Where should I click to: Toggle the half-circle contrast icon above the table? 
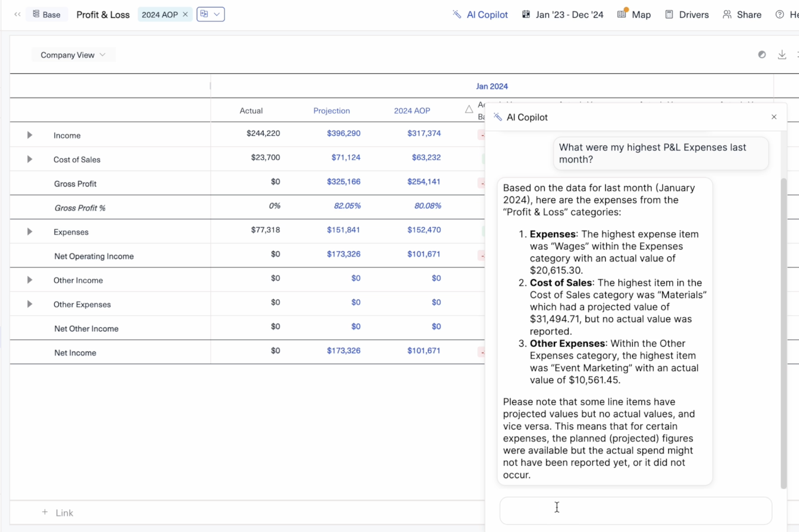762,54
